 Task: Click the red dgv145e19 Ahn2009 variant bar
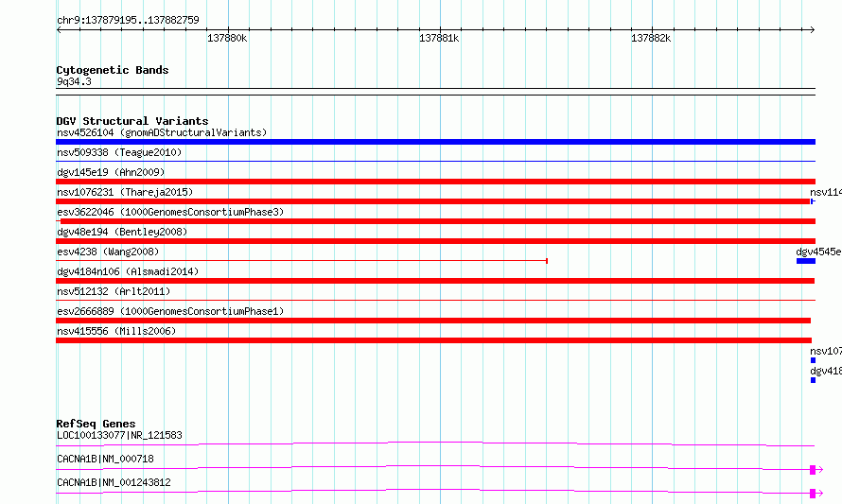tap(435, 182)
